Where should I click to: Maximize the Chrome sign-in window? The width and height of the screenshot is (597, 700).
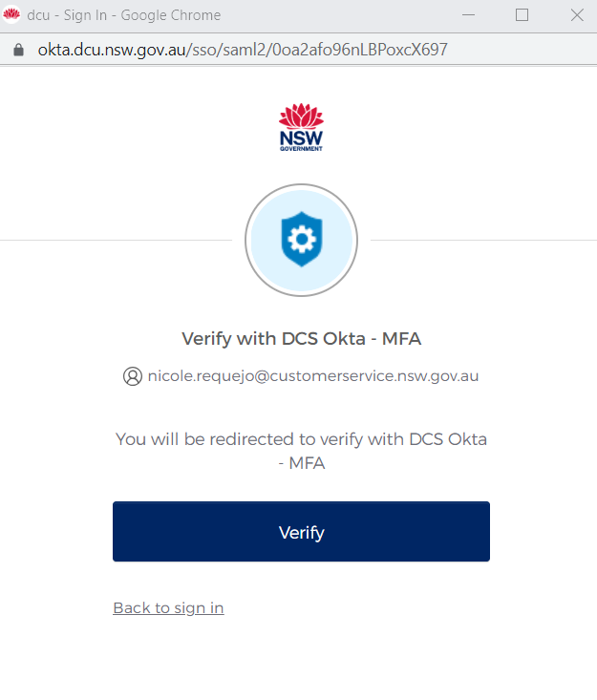pos(522,14)
